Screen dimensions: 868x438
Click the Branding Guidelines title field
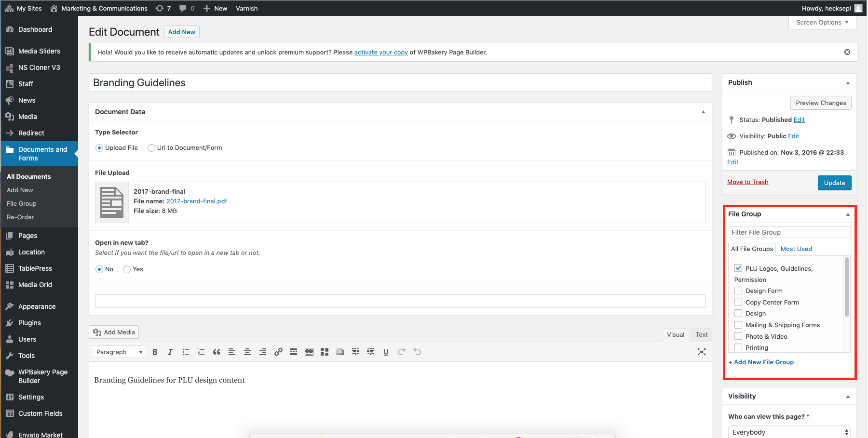point(400,82)
